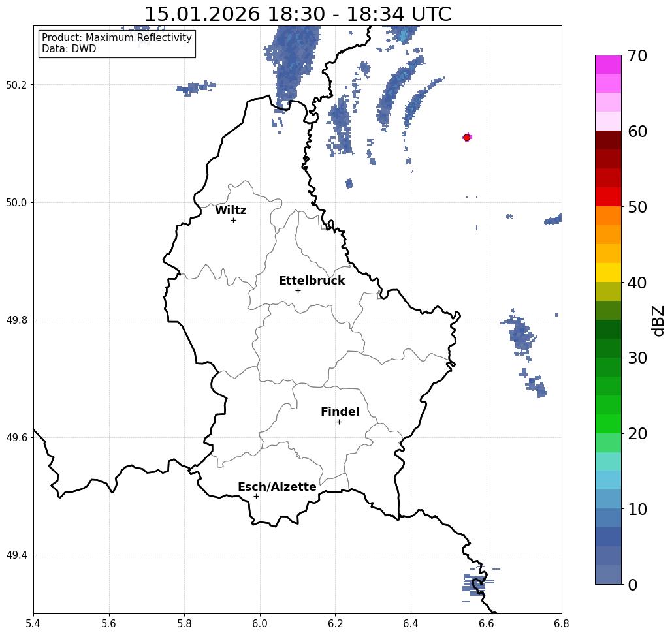Click the latitude label 49.6

[x=16, y=438]
